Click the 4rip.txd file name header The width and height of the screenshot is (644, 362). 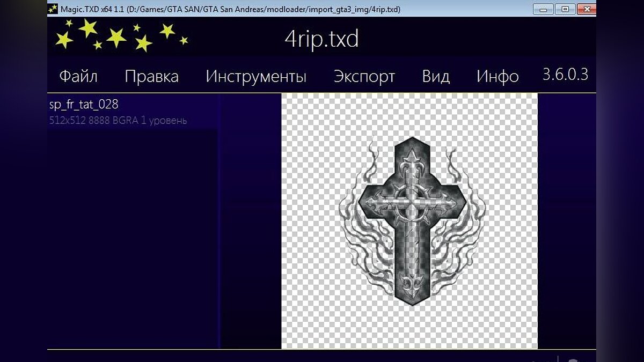(321, 39)
